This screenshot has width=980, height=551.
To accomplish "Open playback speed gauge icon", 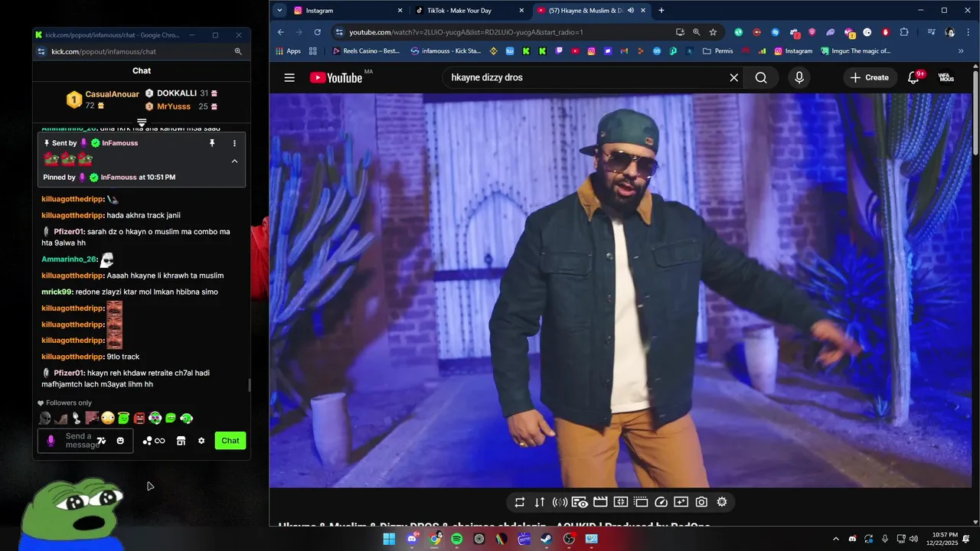I will click(661, 502).
